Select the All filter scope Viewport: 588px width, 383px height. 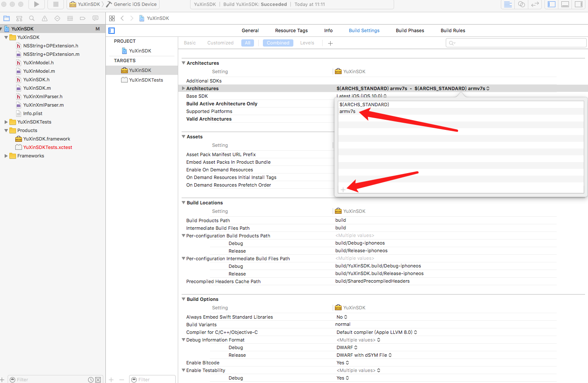coord(248,43)
